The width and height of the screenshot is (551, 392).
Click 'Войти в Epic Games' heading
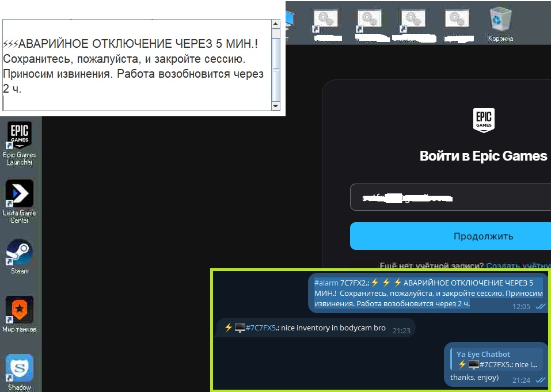483,155
